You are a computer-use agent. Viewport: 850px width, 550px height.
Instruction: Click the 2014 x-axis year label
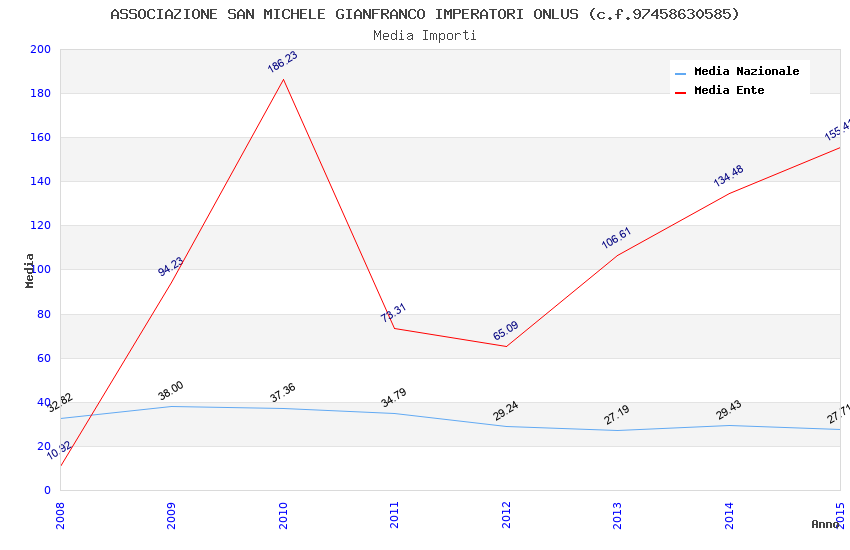click(729, 515)
